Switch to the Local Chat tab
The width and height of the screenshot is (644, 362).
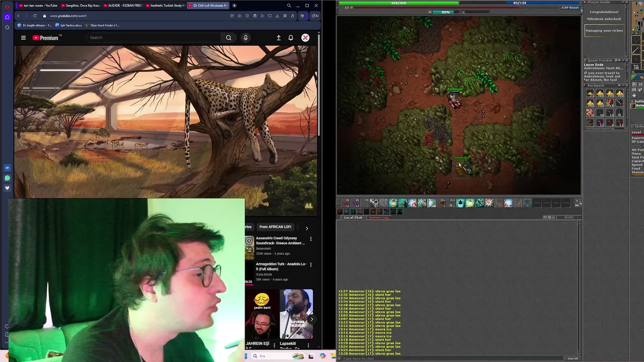coord(353,217)
